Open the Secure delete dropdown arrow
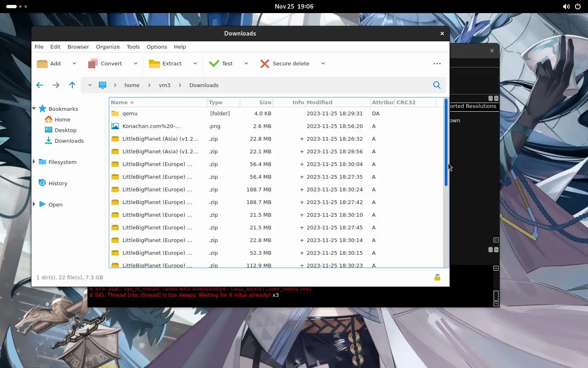Viewport: 588px width, 368px height. pos(323,63)
